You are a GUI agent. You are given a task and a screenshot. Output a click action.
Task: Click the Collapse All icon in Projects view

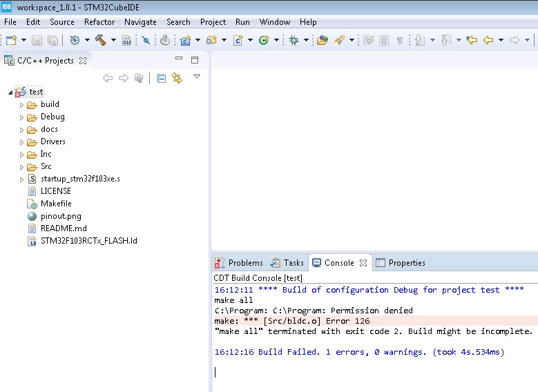pos(161,78)
